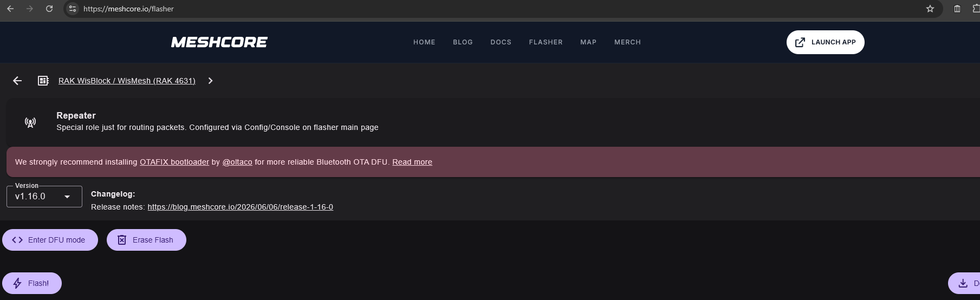
Task: Open the release-1-16-0 release notes link
Action: tap(240, 207)
